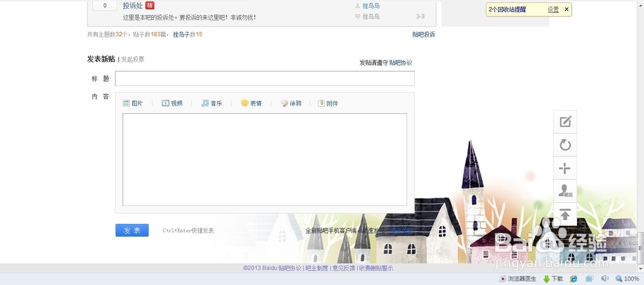This screenshot has height=285, width=644.
Task: Open footer 贴吧协议 link
Action: click(290, 268)
